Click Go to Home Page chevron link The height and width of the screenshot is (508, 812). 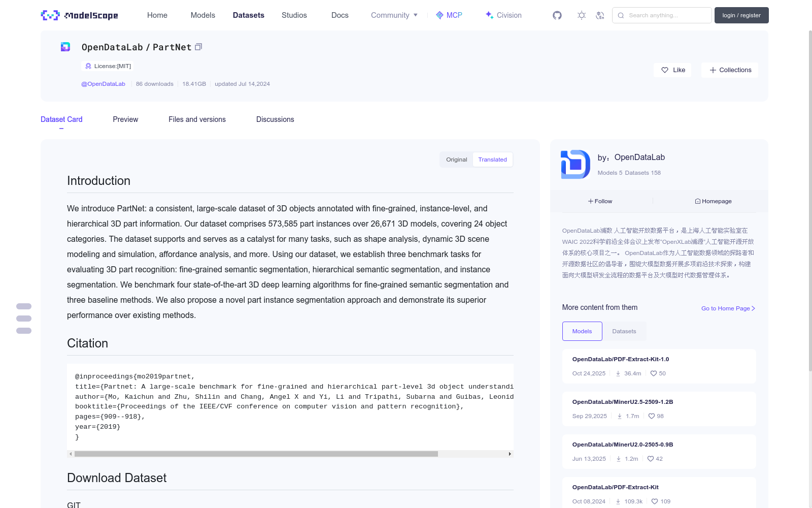pos(728,308)
